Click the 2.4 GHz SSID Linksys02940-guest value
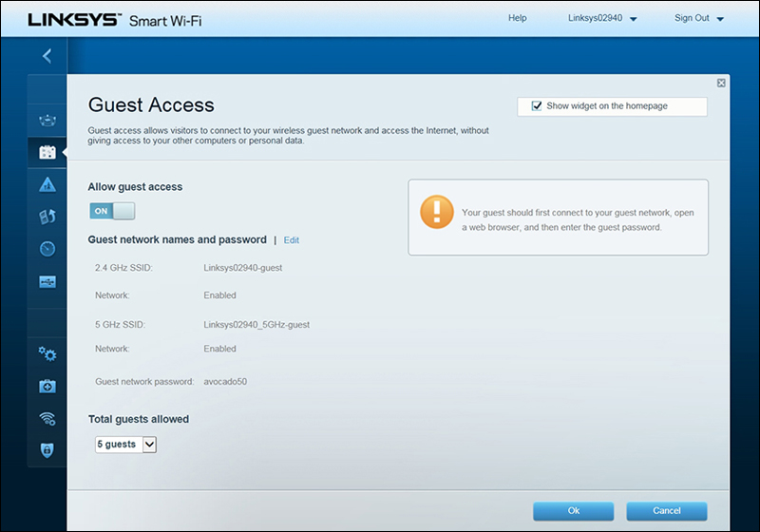 click(243, 268)
